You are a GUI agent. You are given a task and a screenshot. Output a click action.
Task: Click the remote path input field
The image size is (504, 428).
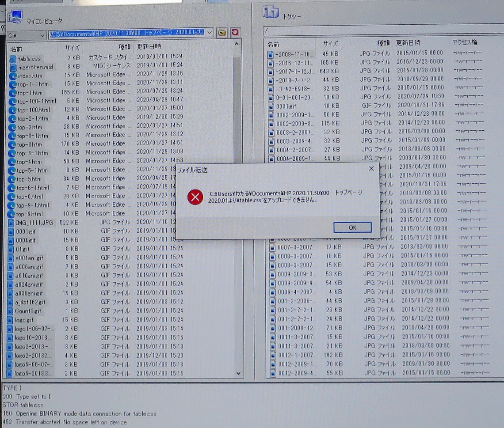380,30
